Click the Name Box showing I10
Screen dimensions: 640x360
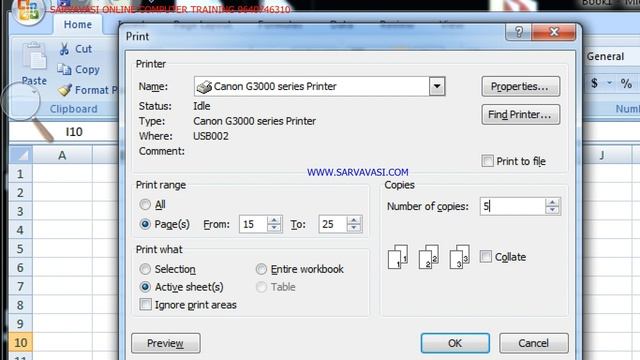64,131
